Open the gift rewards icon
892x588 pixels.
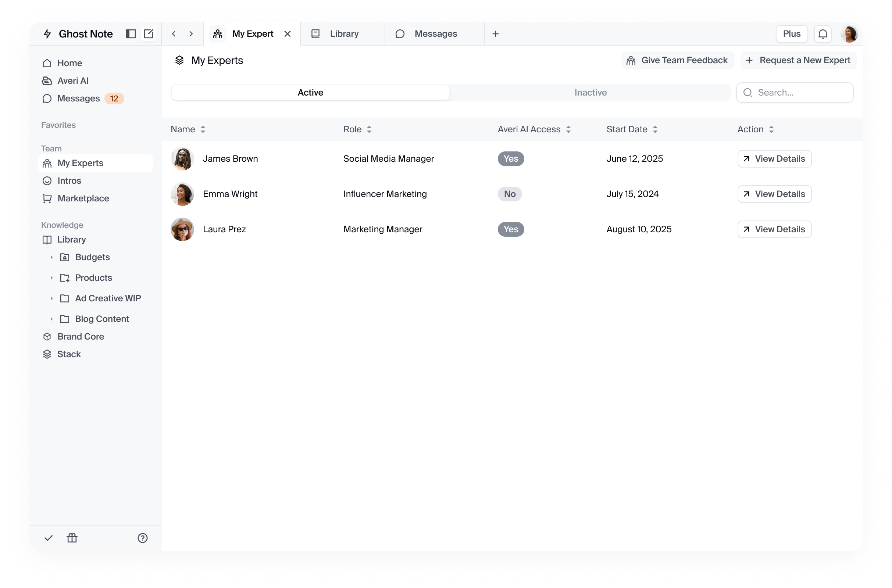72,538
